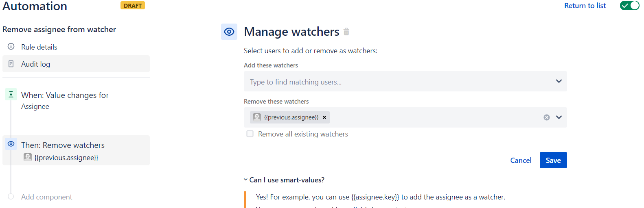Viewport: 644px width, 208px height.
Task: Click the avatar under Then: Remove watchers
Action: [x=28, y=157]
